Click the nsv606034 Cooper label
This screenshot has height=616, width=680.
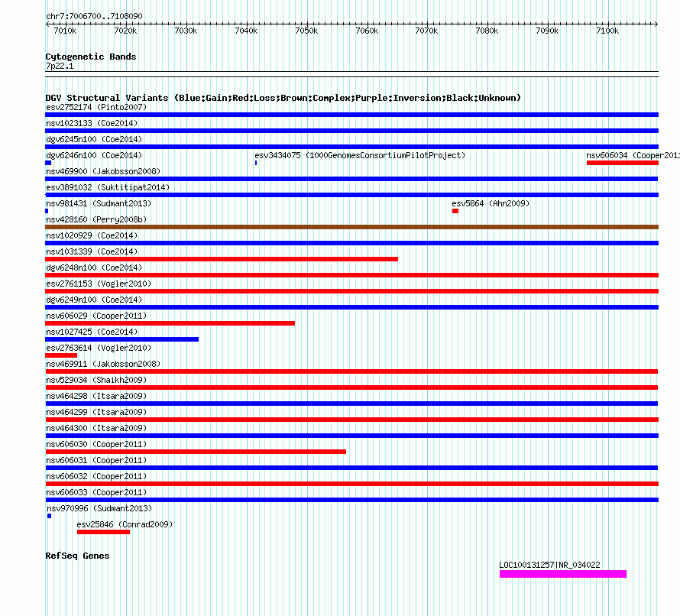633,155
